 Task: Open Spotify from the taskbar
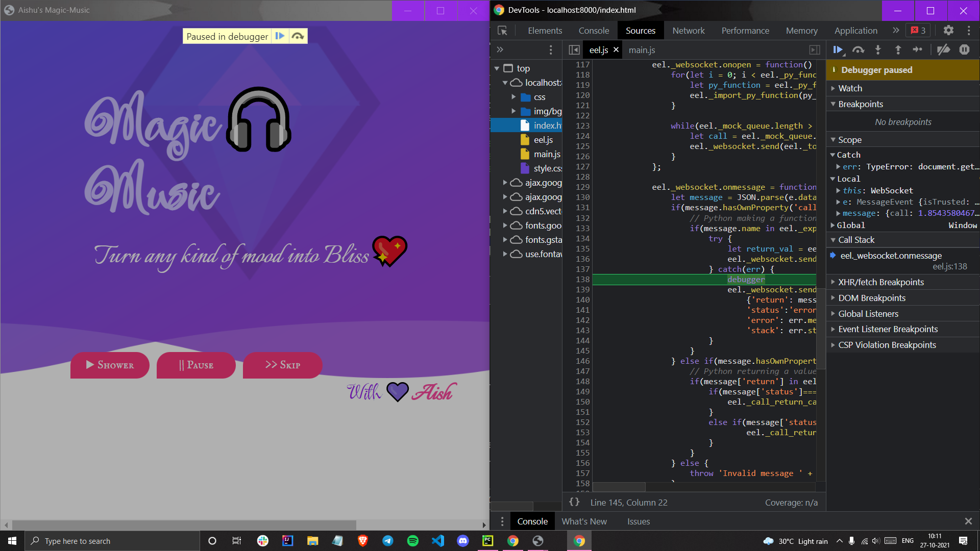point(412,541)
